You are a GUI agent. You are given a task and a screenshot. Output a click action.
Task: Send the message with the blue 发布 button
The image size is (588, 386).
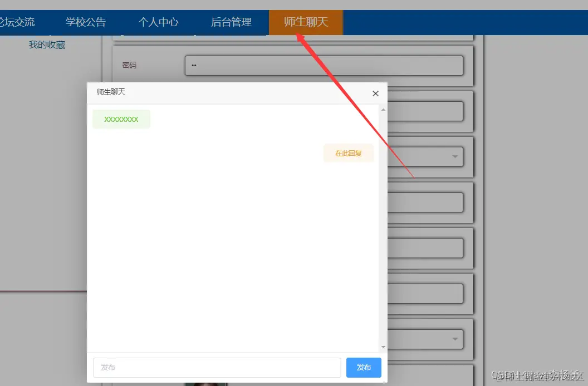[x=364, y=367]
